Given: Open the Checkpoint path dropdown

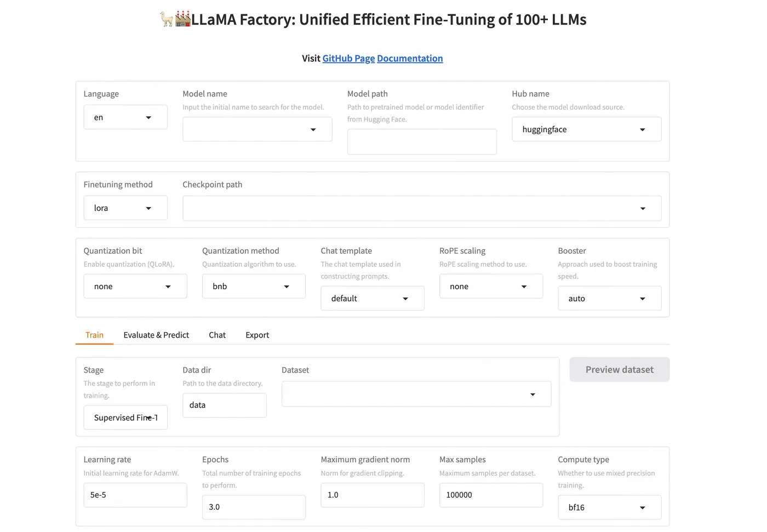Looking at the screenshot, I should point(422,208).
